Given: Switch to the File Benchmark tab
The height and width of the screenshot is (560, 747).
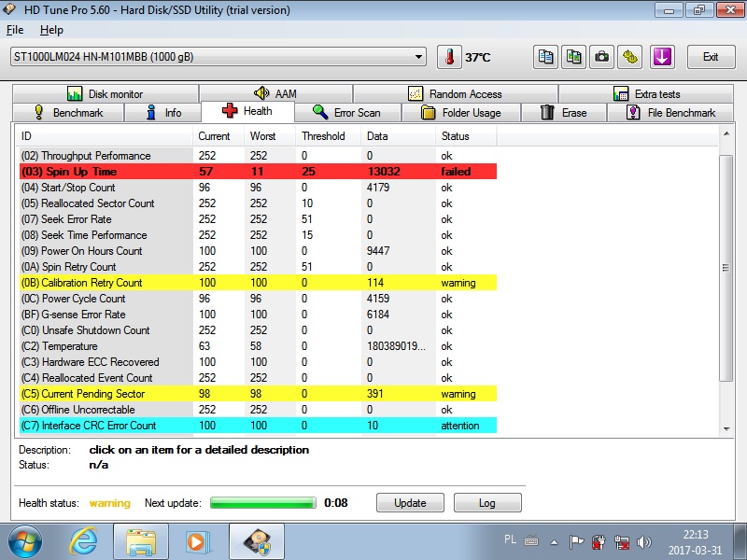Looking at the screenshot, I should 670,113.
